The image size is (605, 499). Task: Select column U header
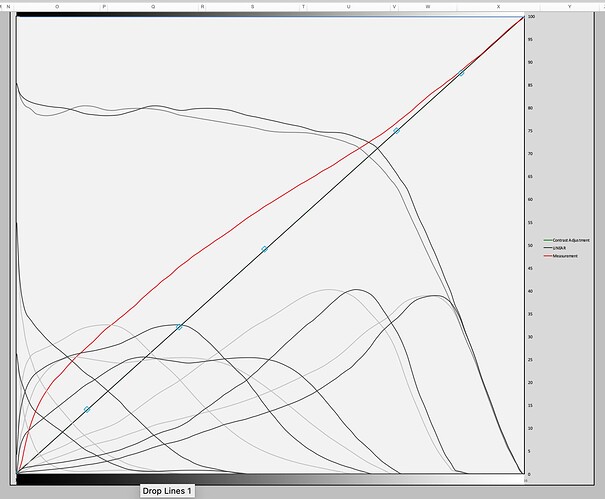tap(348, 6)
